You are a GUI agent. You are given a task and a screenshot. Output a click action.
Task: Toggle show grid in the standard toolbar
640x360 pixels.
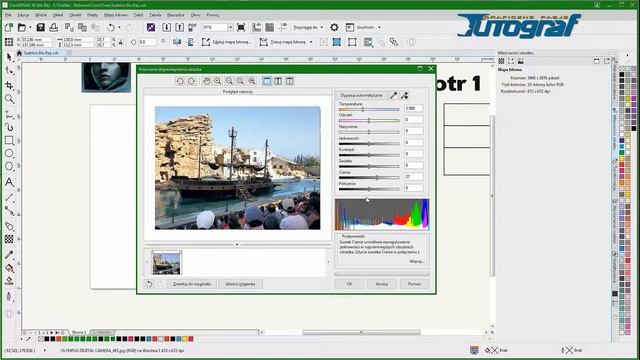[x=270, y=27]
